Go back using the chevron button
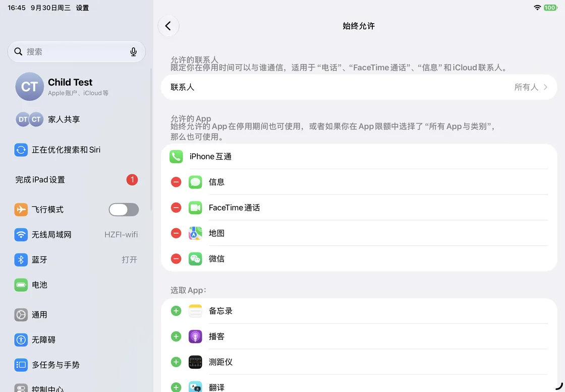Image resolution: width=565 pixels, height=392 pixels. (168, 26)
